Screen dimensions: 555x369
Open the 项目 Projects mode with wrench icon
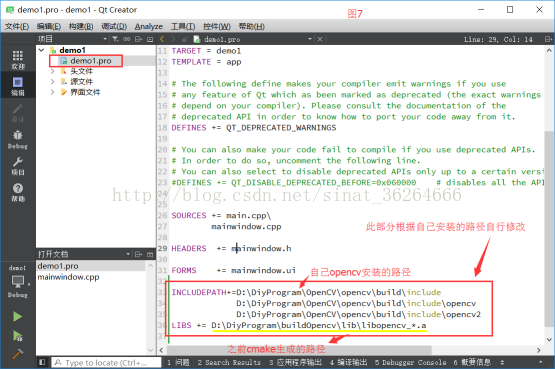pyautogui.click(x=18, y=166)
